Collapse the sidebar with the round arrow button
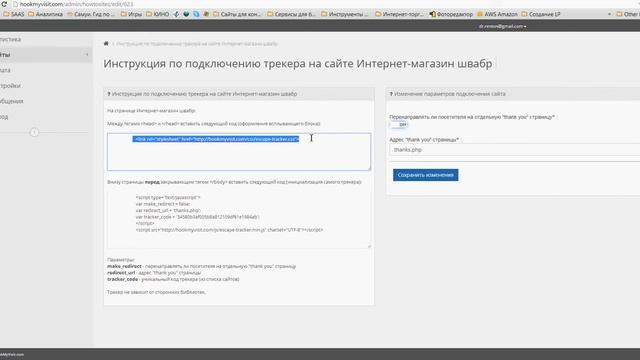The image size is (640, 360). 34,132
